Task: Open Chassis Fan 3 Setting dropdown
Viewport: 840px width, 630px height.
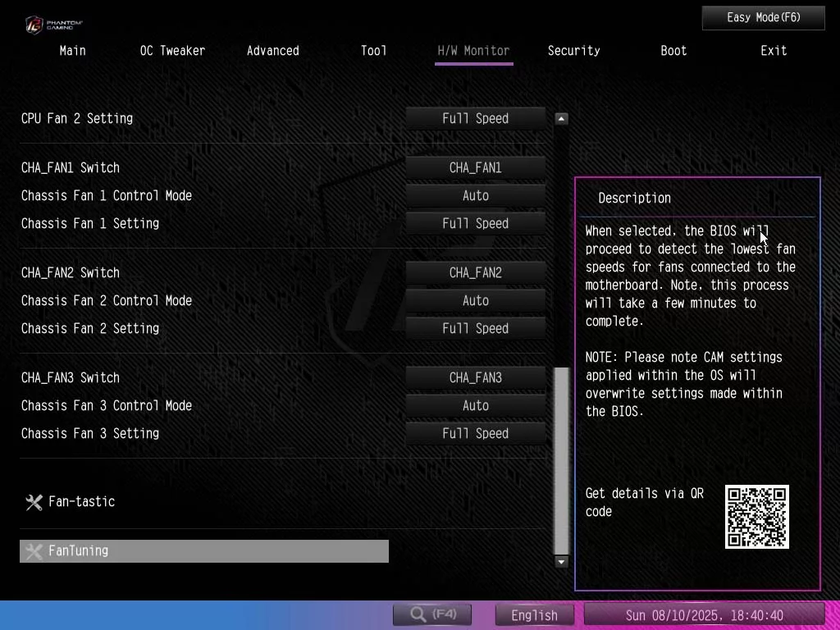Action: 475,433
